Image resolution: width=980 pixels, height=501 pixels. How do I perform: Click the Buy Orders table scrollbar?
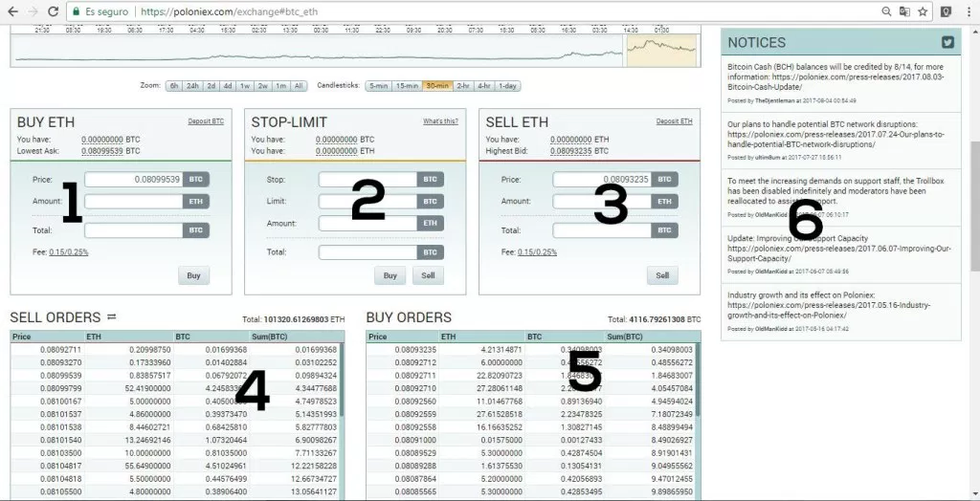point(698,381)
